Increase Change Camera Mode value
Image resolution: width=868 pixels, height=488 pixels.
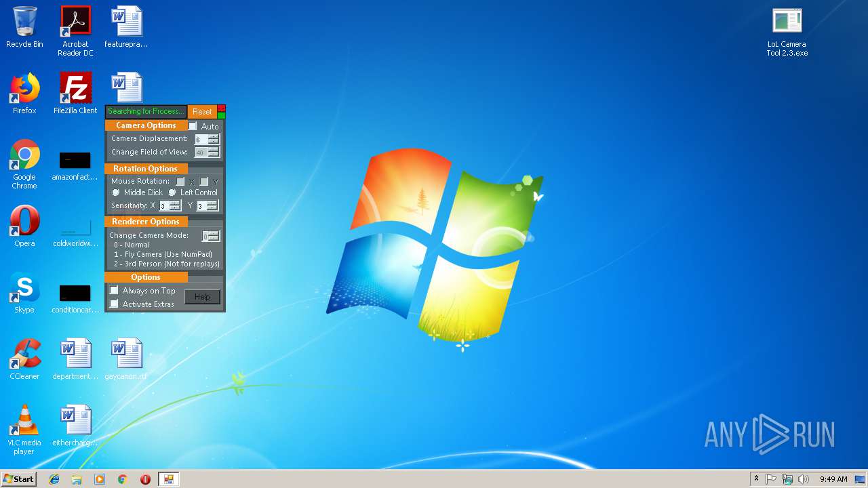point(214,233)
